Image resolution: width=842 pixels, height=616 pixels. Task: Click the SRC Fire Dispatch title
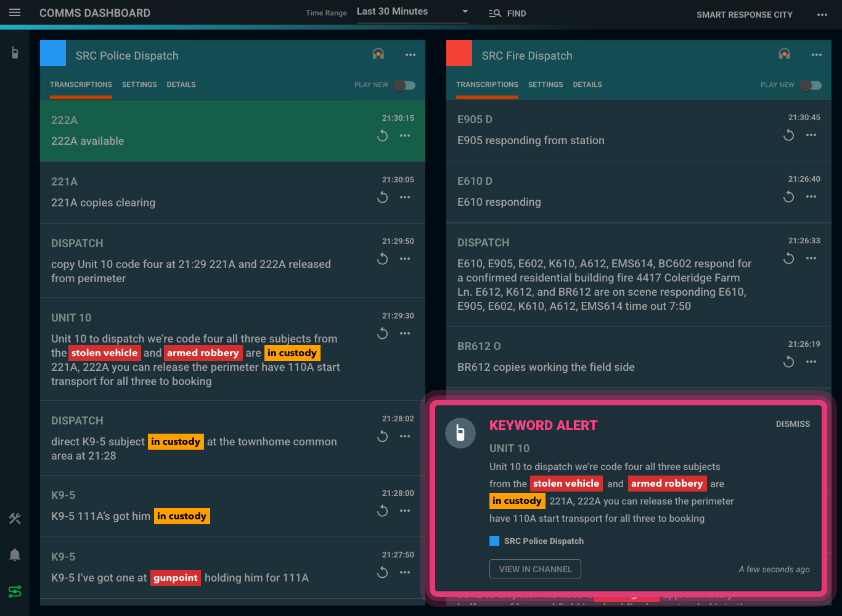tap(527, 55)
